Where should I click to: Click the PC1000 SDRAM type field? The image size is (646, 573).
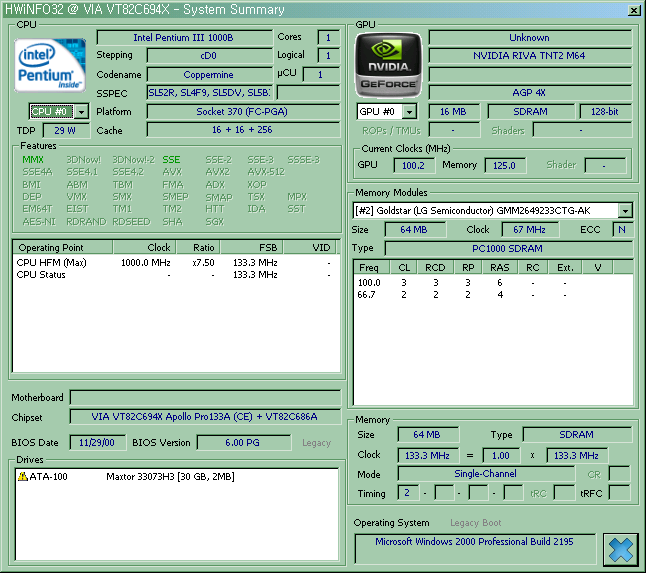(x=508, y=249)
